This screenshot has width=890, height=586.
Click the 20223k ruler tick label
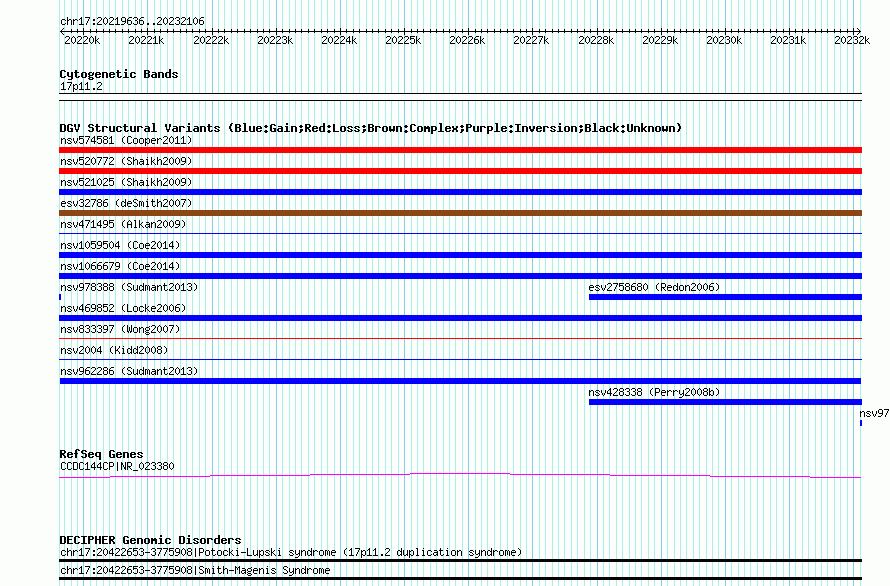click(275, 40)
